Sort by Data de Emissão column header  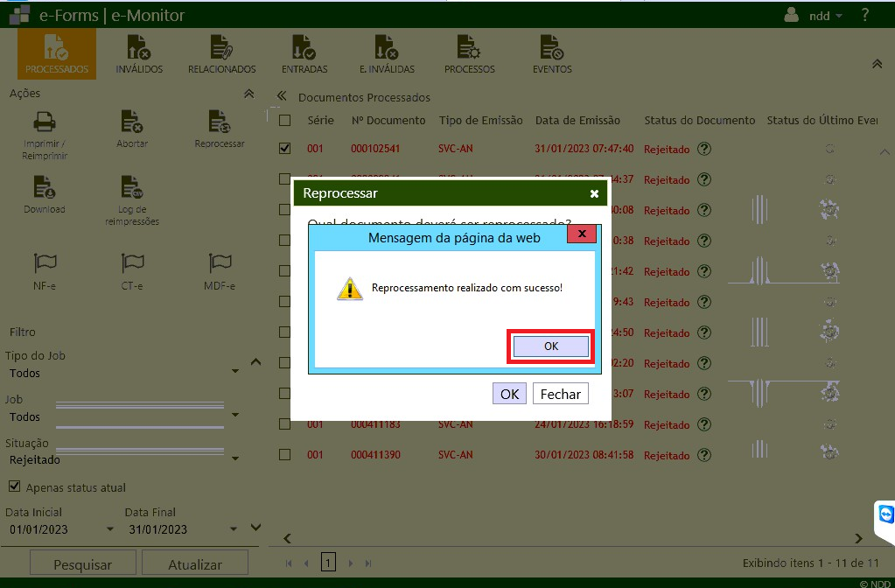[577, 121]
